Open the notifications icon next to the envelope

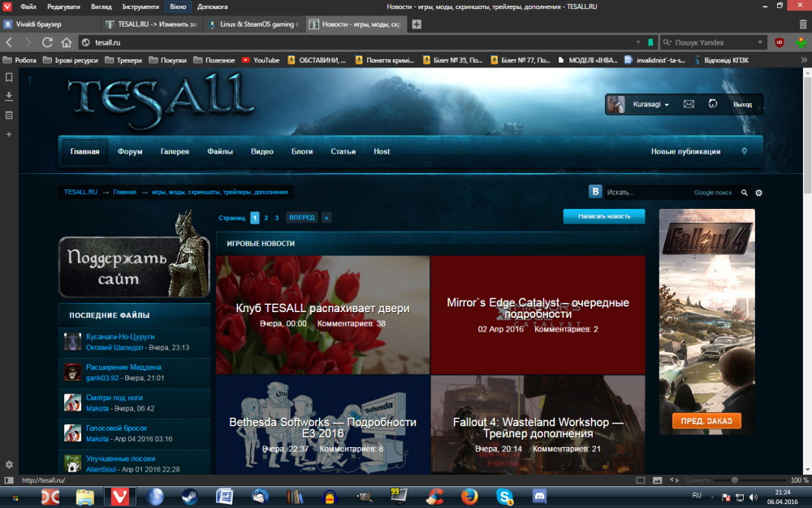[x=713, y=104]
